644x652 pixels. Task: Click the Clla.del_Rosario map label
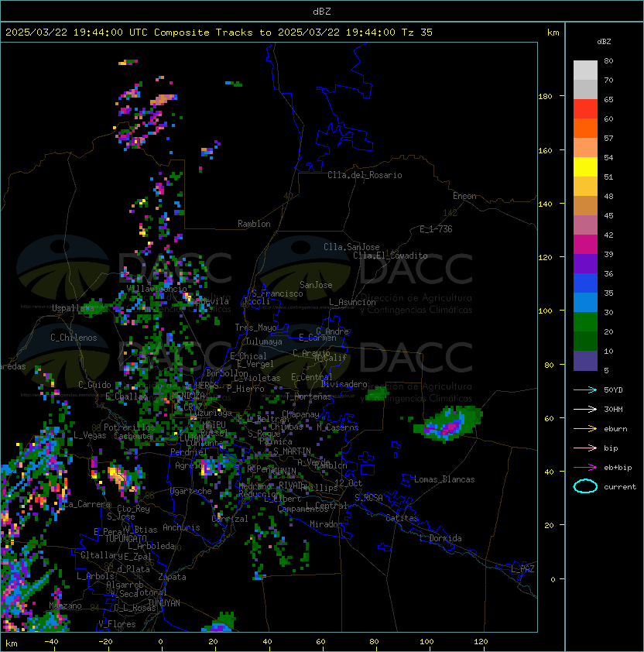(x=365, y=175)
